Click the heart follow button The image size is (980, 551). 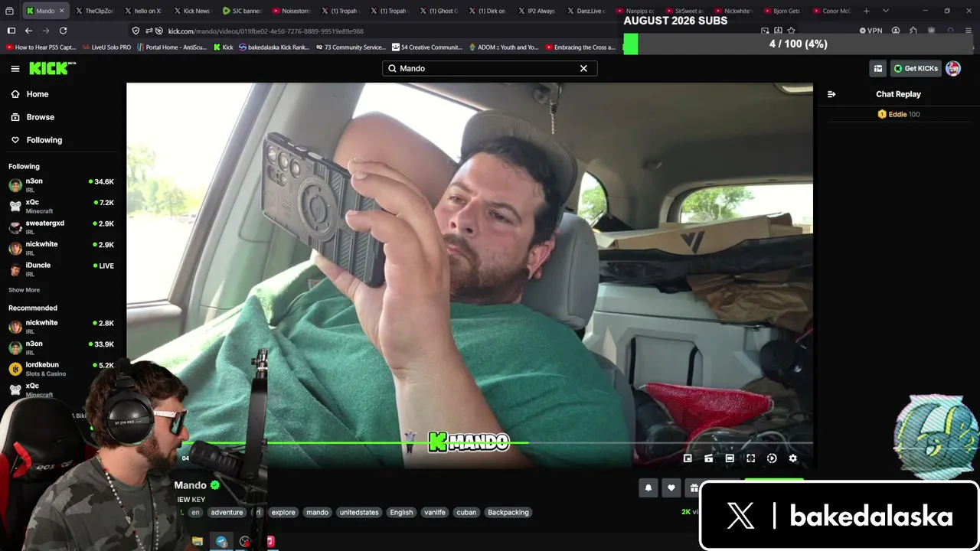[671, 487]
